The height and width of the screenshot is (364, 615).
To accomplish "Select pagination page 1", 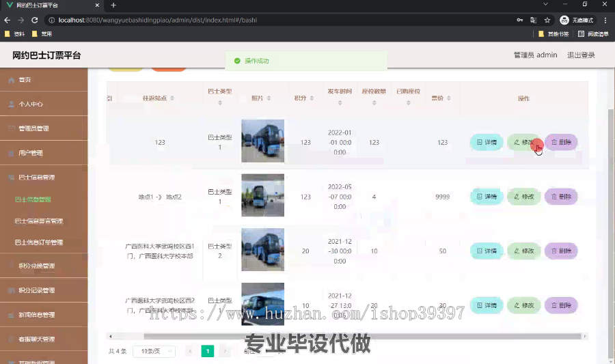I will click(208, 351).
